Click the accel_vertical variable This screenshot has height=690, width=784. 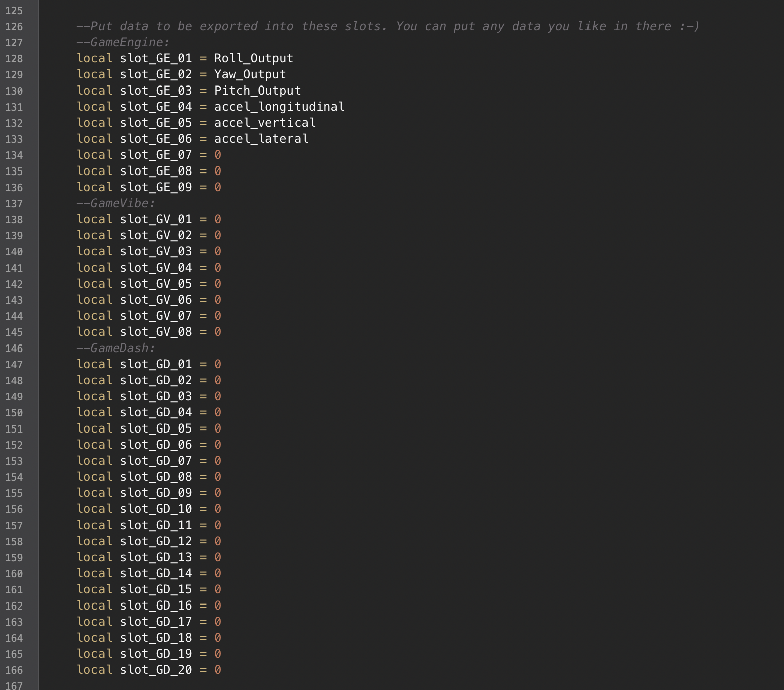(x=264, y=123)
